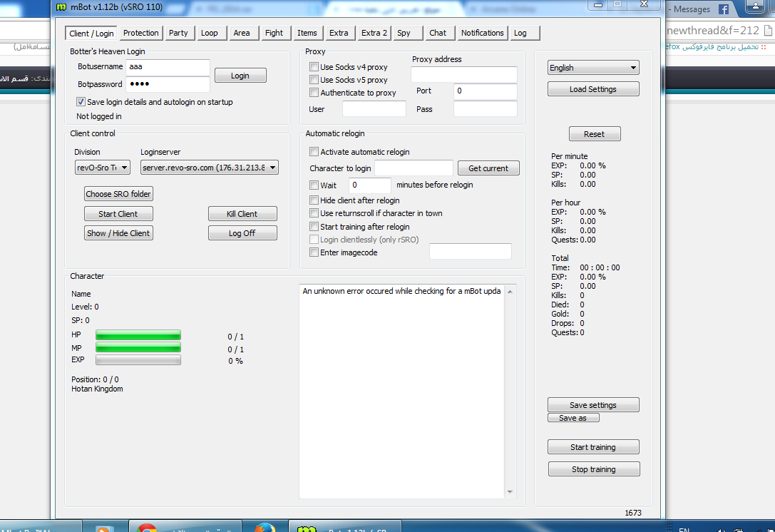Enable the Wait minutes before relogin checkbox
Image resolution: width=775 pixels, height=532 pixels.
click(314, 185)
